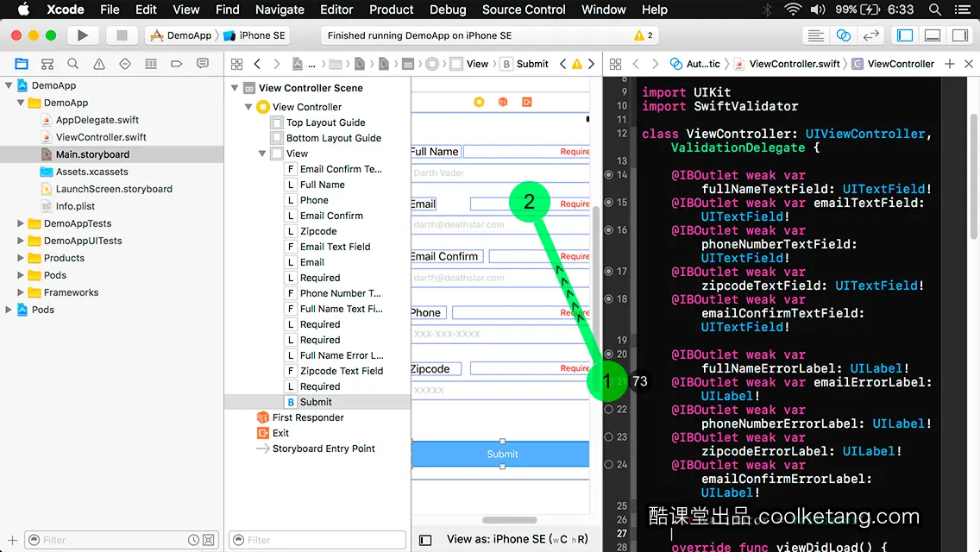Expand the DemoAppUITests folder
This screenshot has height=552, width=980.
tap(21, 241)
